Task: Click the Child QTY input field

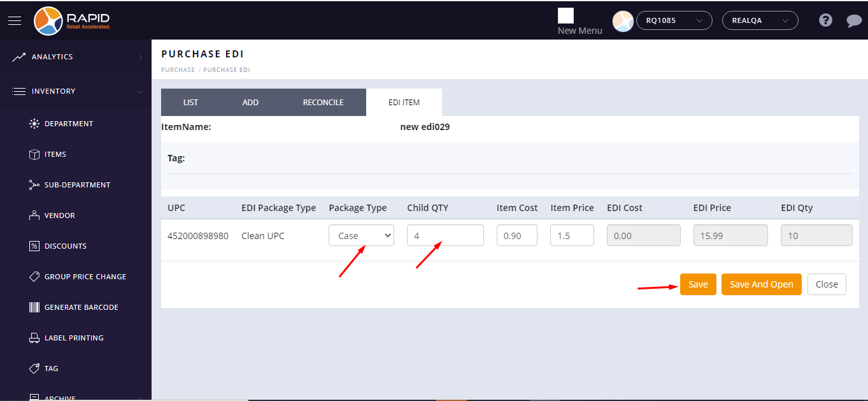Action: [x=445, y=235]
